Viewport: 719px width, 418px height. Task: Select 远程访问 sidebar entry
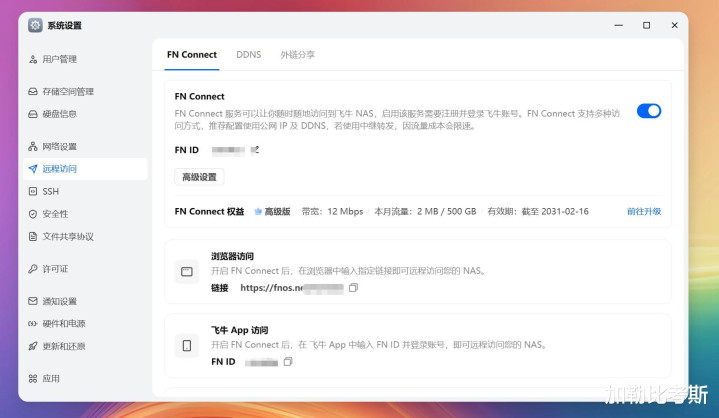coord(85,169)
